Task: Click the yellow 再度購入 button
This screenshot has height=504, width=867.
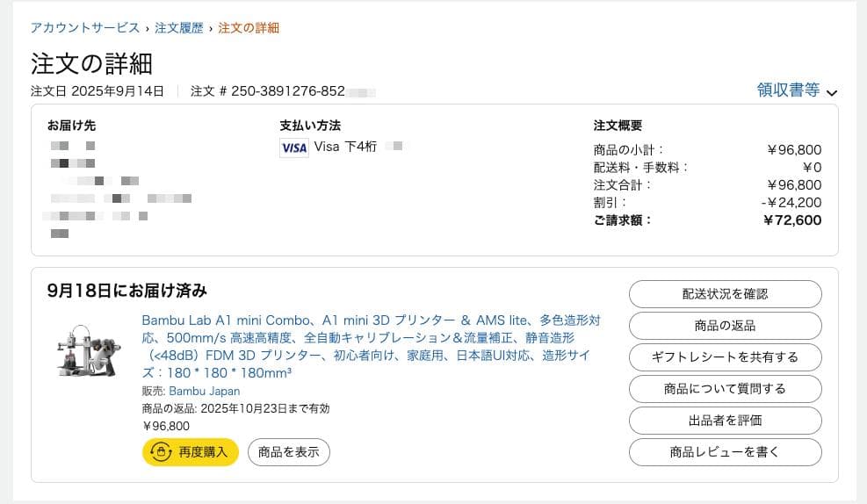Action: 191,452
